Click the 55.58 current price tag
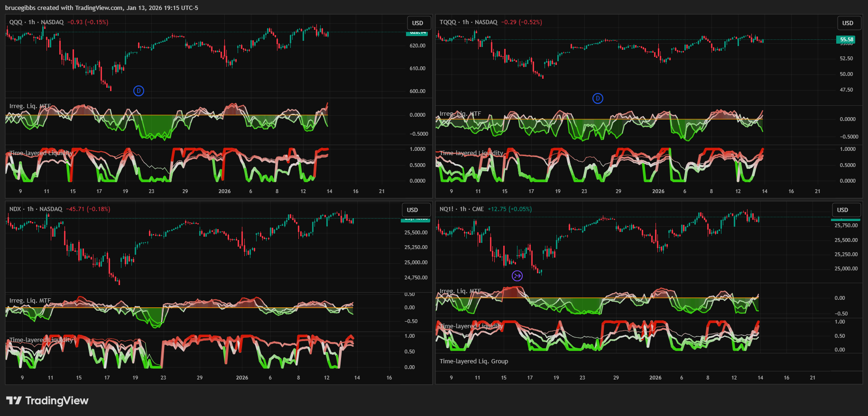Screen dimensions: 868x416 tap(846, 39)
